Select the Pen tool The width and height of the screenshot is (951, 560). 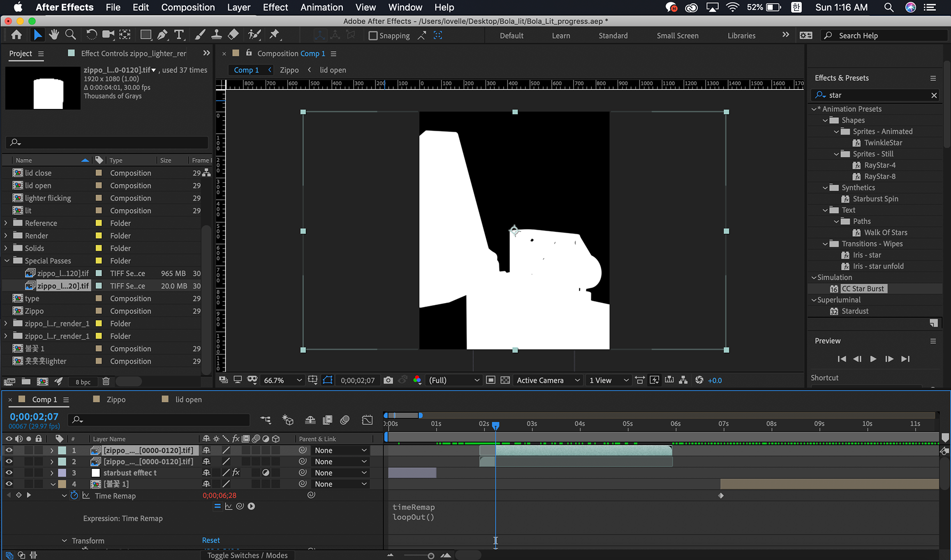162,35
